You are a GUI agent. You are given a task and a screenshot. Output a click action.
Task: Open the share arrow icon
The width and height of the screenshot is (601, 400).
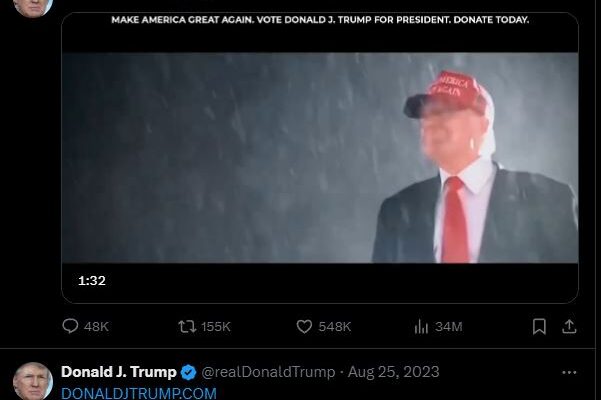point(569,327)
